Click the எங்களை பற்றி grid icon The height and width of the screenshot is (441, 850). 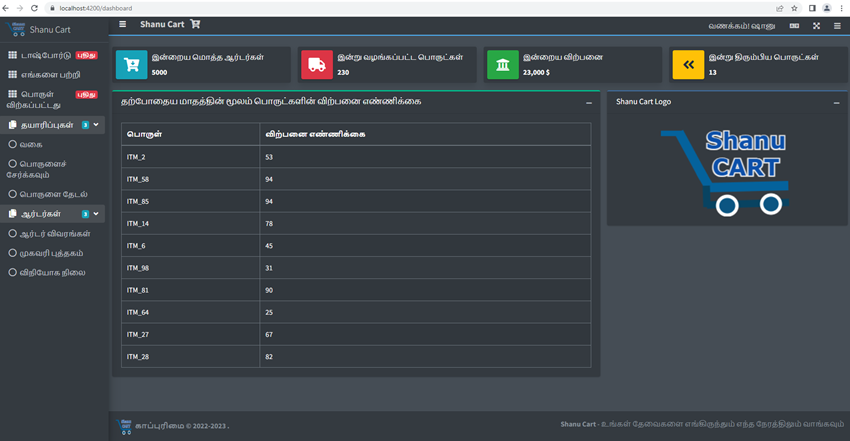pyautogui.click(x=12, y=74)
